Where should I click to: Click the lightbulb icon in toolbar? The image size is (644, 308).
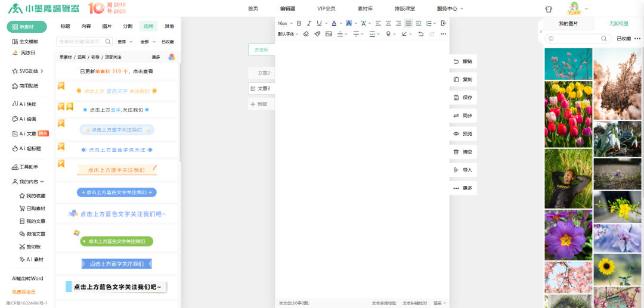click(x=388, y=34)
